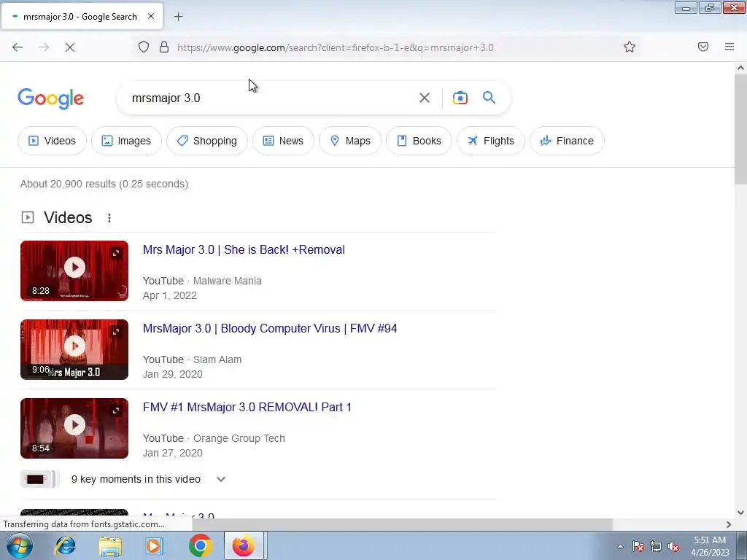Click scrollbar up arrow
Image resolution: width=747 pixels, height=560 pixels.
[x=740, y=68]
